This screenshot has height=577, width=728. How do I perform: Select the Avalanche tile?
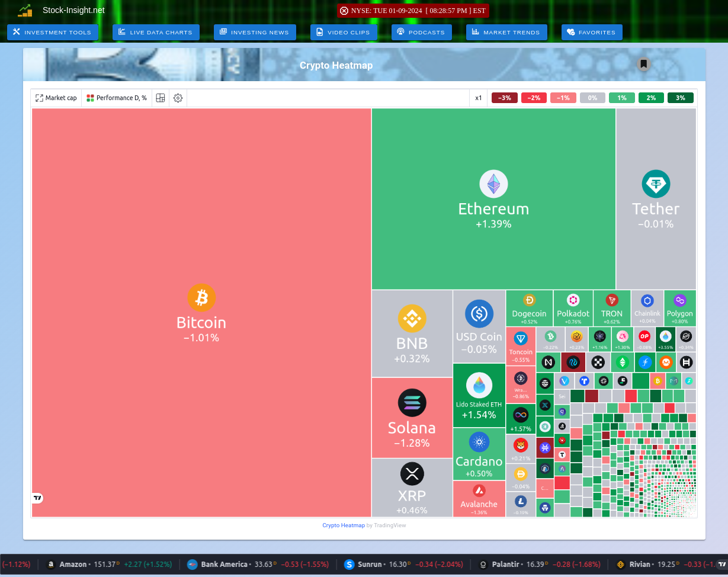point(479,499)
